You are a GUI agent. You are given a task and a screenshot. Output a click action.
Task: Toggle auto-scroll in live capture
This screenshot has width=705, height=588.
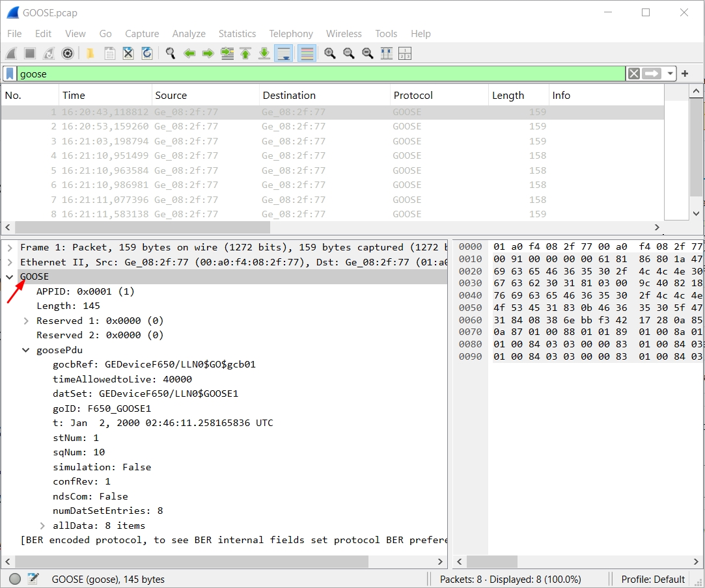tap(284, 53)
